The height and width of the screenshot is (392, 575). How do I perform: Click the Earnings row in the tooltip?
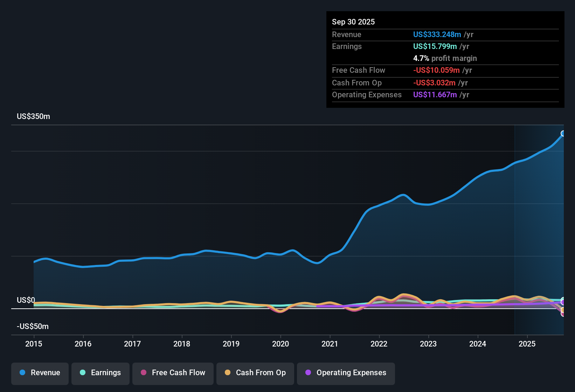point(347,46)
